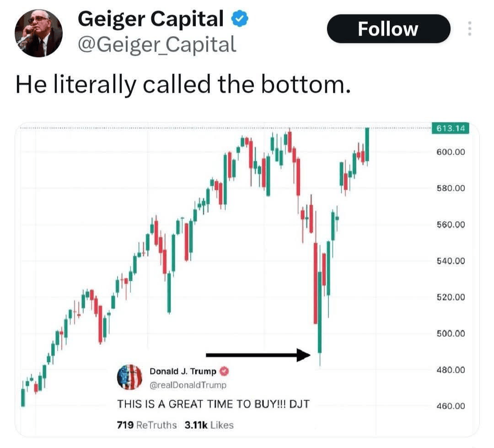Click Donald J. Trump's flag profile picture

click(x=129, y=377)
